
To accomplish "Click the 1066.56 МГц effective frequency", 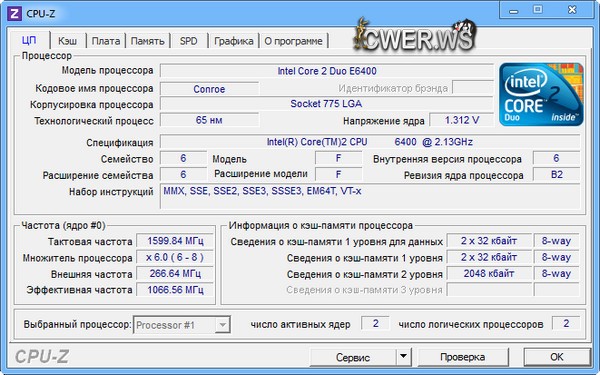I will [x=175, y=290].
